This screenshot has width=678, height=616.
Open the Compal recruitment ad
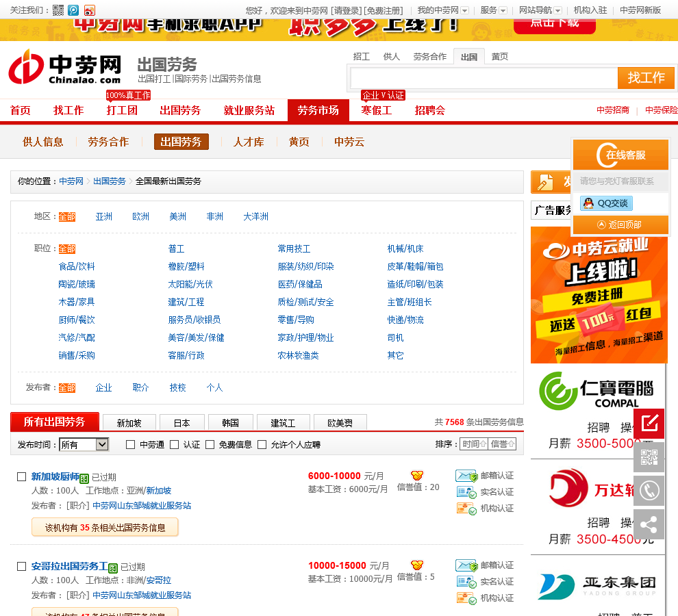(598, 411)
